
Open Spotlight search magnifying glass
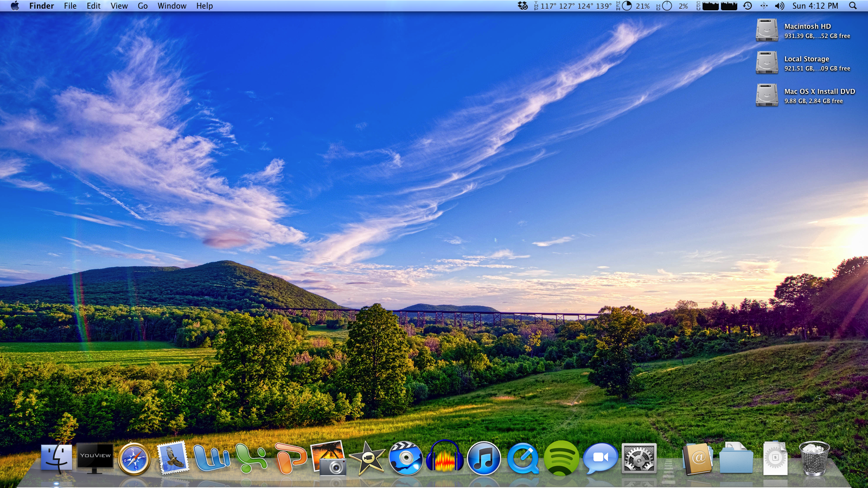point(853,6)
